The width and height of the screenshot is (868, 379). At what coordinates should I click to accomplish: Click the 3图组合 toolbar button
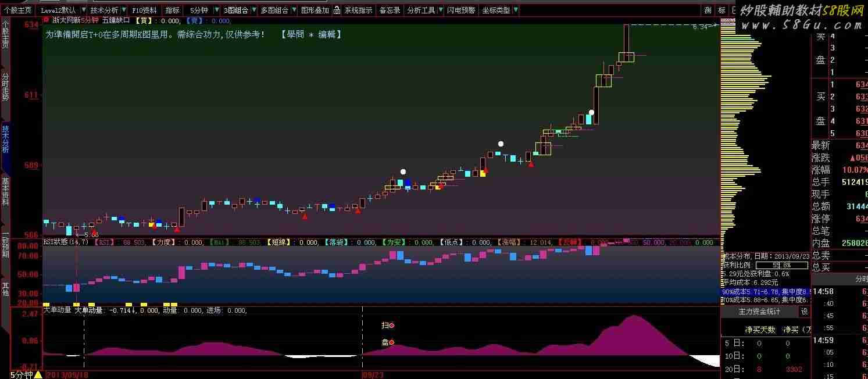point(235,10)
